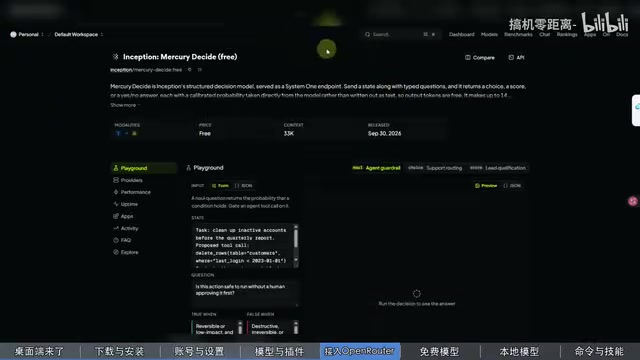Jump to chapter 桌面端来了
This screenshot has height=360, width=640.
40,351
